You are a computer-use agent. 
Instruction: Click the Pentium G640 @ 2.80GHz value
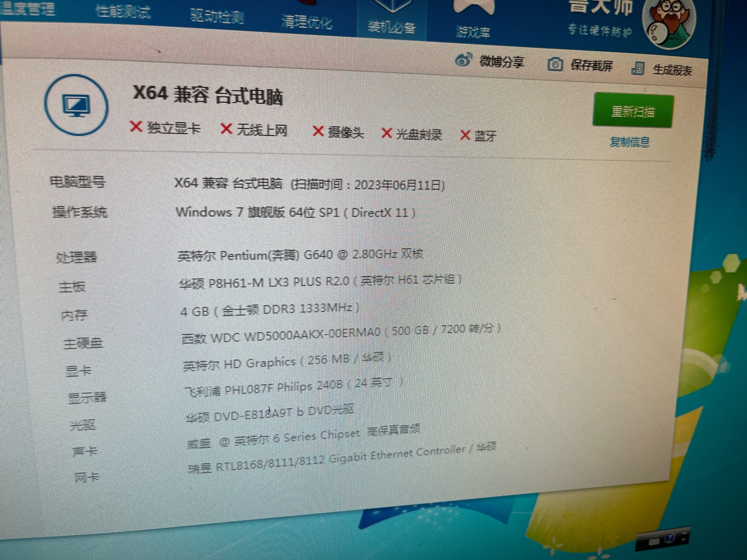point(301,255)
